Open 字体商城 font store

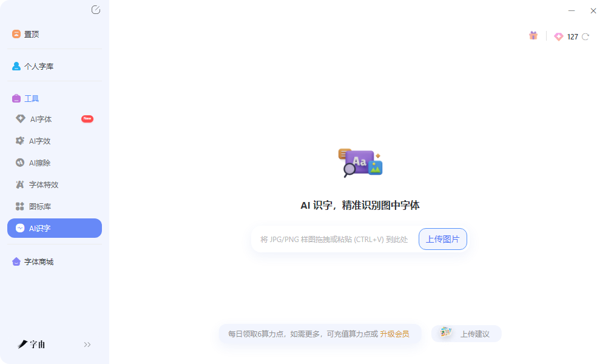tap(55, 262)
